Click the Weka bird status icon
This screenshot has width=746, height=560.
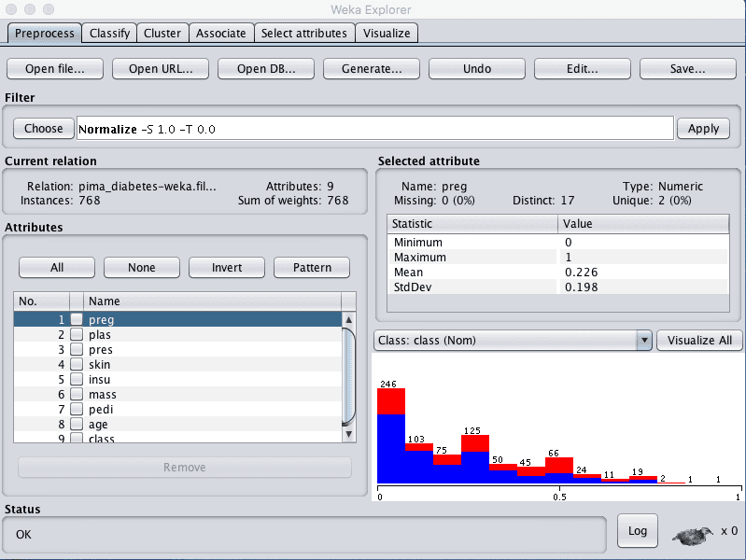click(x=692, y=535)
